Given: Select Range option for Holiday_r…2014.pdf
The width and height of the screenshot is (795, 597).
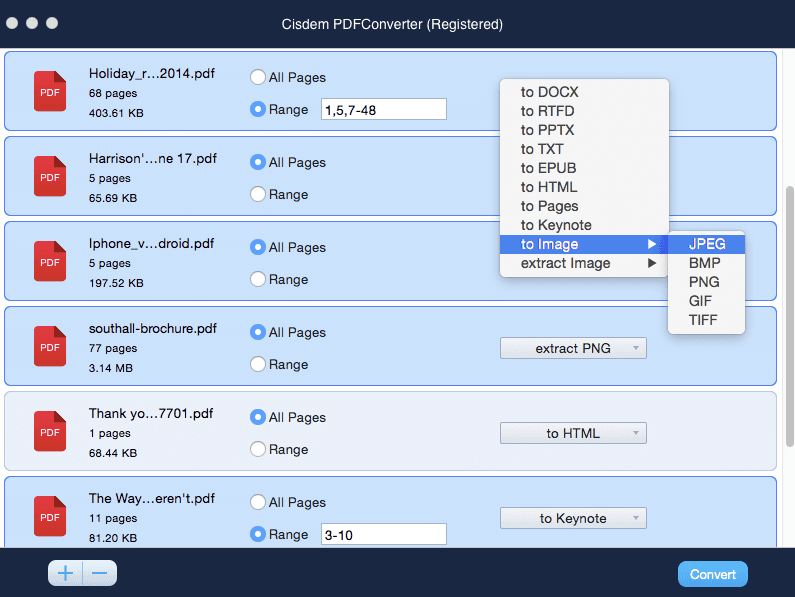Looking at the screenshot, I should point(258,109).
